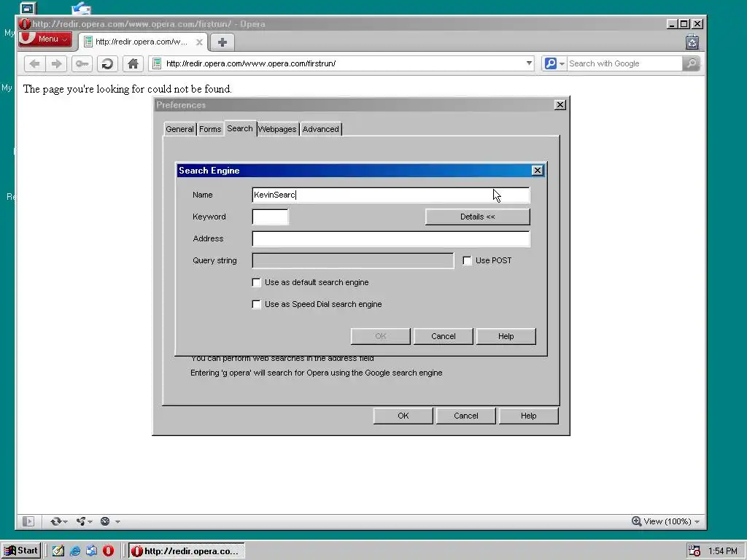
Task: Click the Name field containing KevinSearc
Action: [391, 195]
